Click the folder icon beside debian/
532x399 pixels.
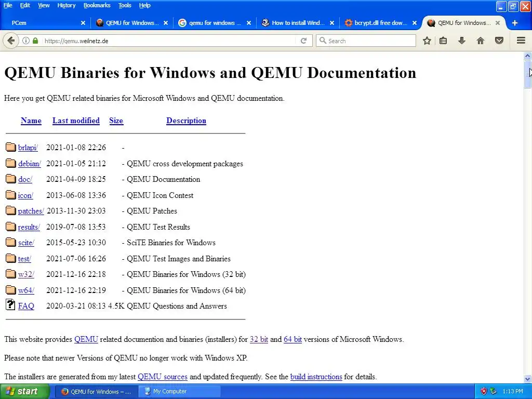click(x=11, y=163)
